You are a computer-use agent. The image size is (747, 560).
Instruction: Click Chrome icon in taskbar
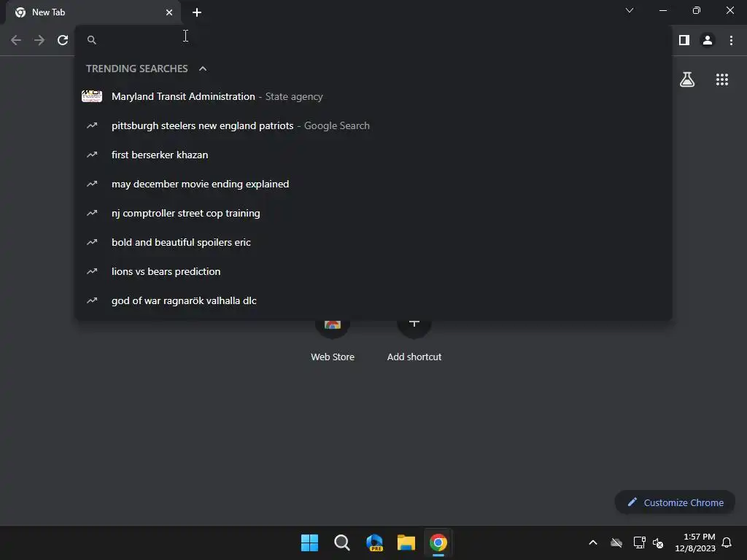point(438,542)
